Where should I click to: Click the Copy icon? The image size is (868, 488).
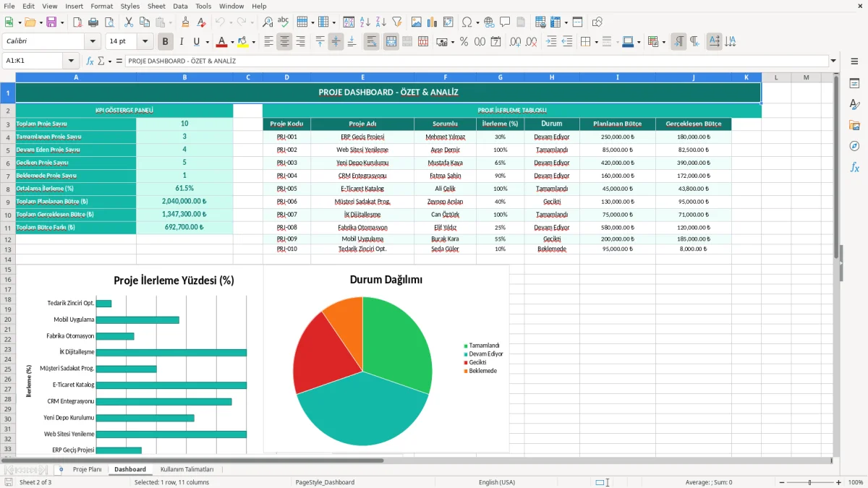click(145, 22)
